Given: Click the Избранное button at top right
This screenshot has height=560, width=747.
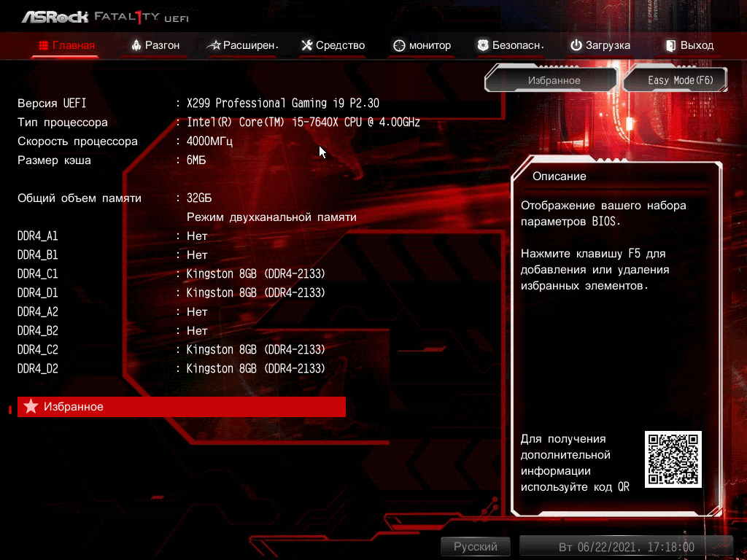Looking at the screenshot, I should [553, 80].
